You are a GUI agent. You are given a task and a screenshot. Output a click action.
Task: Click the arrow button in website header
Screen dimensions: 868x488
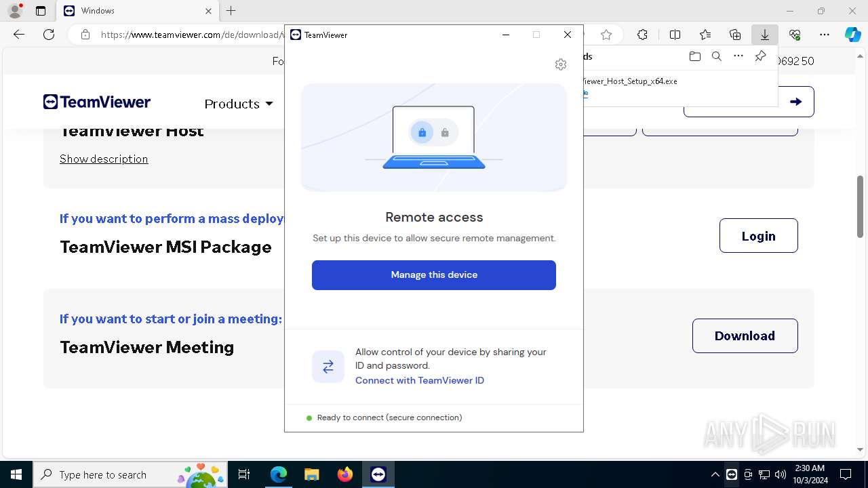pyautogui.click(x=796, y=102)
